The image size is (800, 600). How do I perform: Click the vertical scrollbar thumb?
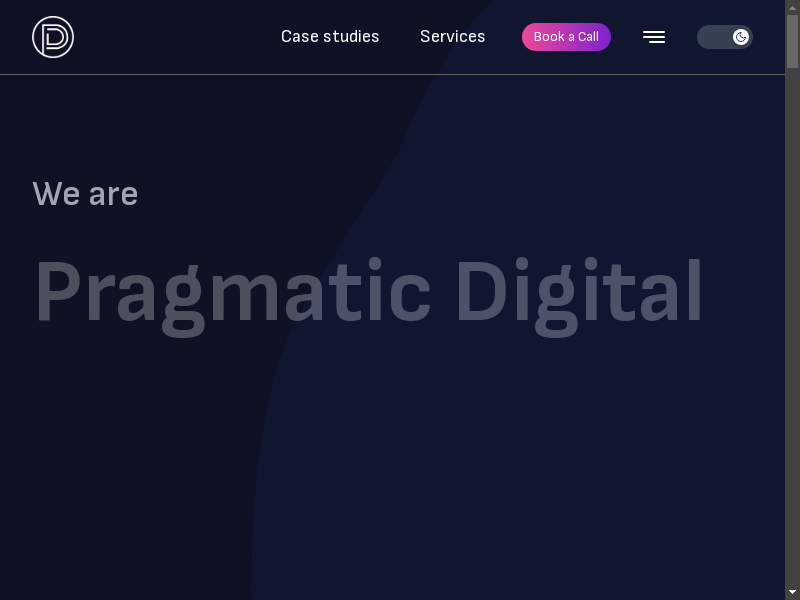click(x=792, y=40)
